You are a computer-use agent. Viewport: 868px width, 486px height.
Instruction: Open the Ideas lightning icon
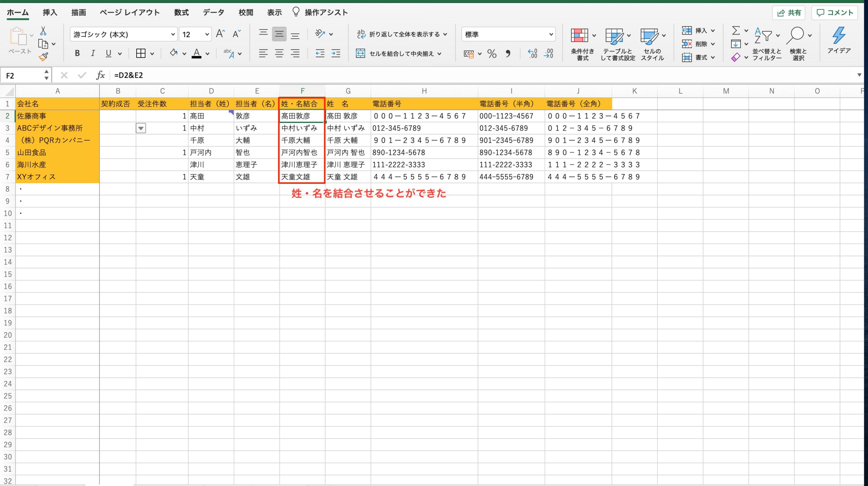[839, 40]
